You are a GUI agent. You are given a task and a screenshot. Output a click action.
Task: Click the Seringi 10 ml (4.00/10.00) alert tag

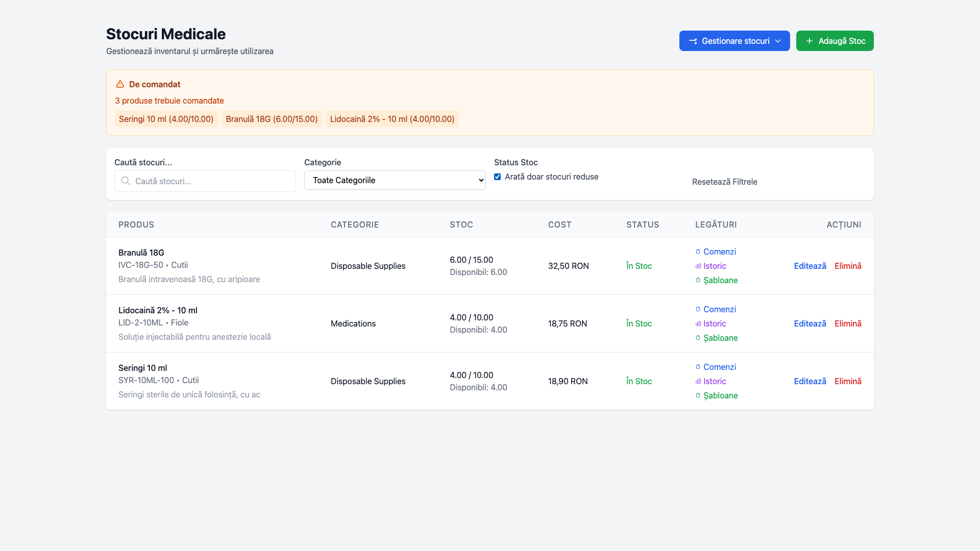point(166,119)
